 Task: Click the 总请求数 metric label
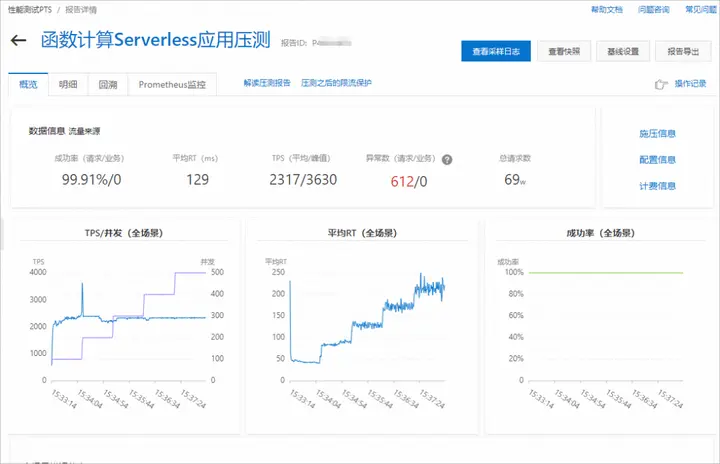[515, 158]
